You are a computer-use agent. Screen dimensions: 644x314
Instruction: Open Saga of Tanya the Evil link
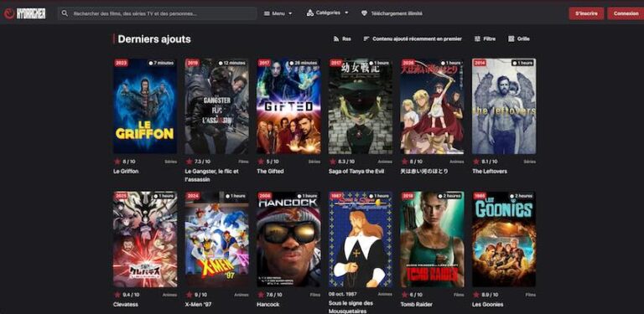pyautogui.click(x=356, y=172)
